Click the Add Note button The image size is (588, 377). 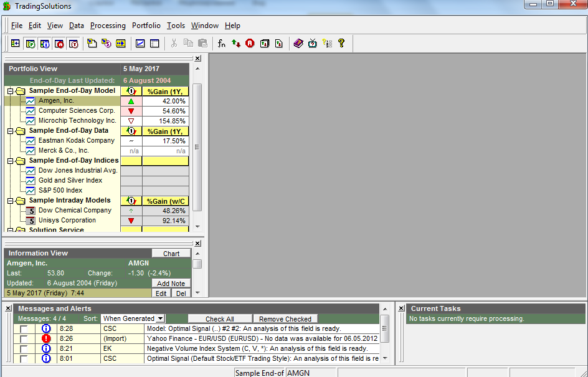click(x=171, y=284)
